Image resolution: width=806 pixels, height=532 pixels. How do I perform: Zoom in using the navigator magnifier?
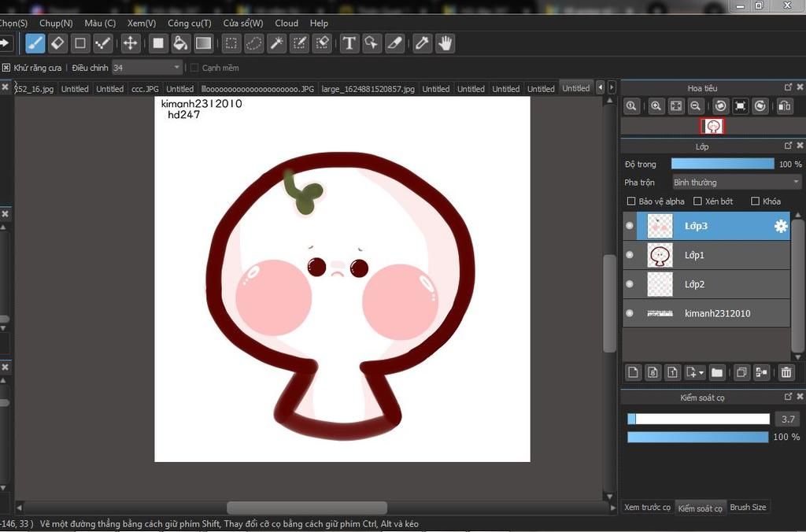(x=656, y=106)
